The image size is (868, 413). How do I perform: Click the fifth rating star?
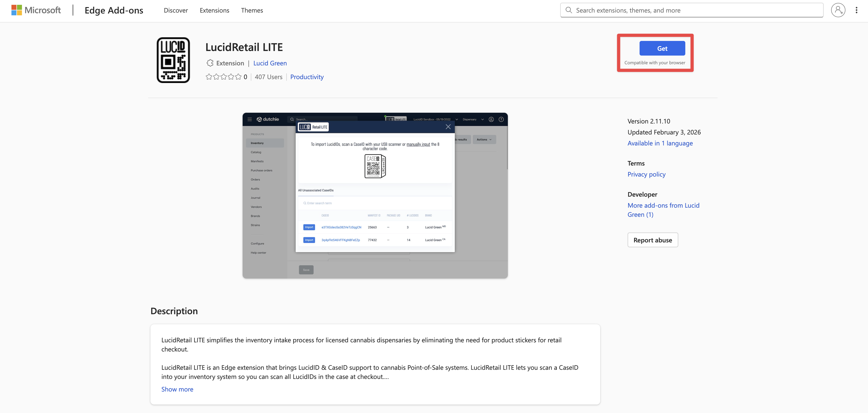tap(238, 77)
